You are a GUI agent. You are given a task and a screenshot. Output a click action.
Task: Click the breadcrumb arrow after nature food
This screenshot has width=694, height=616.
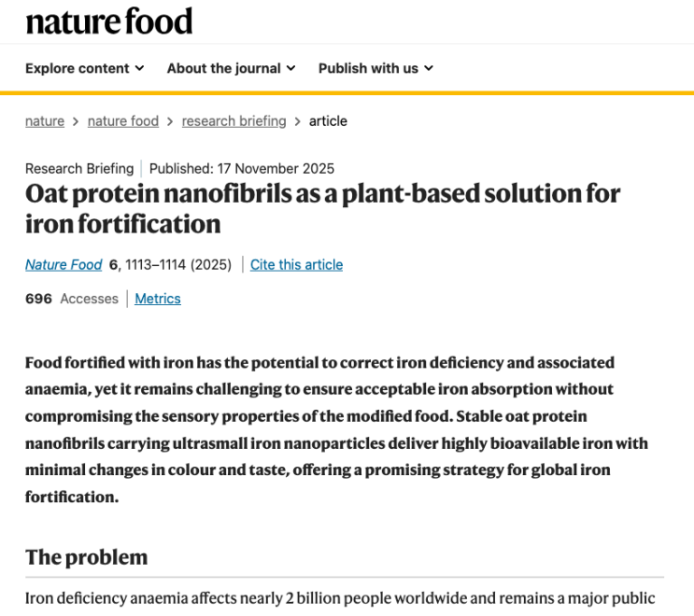coord(170,121)
